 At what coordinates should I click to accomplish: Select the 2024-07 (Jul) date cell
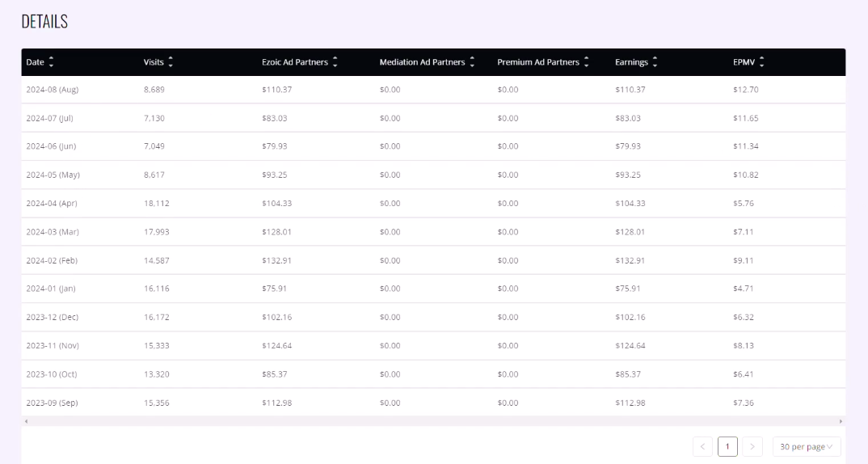(x=49, y=118)
